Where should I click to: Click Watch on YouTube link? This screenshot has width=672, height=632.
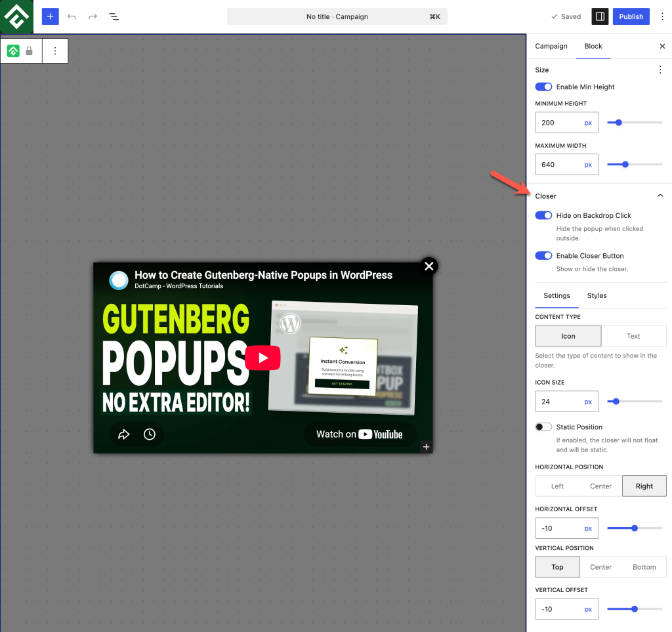point(359,434)
